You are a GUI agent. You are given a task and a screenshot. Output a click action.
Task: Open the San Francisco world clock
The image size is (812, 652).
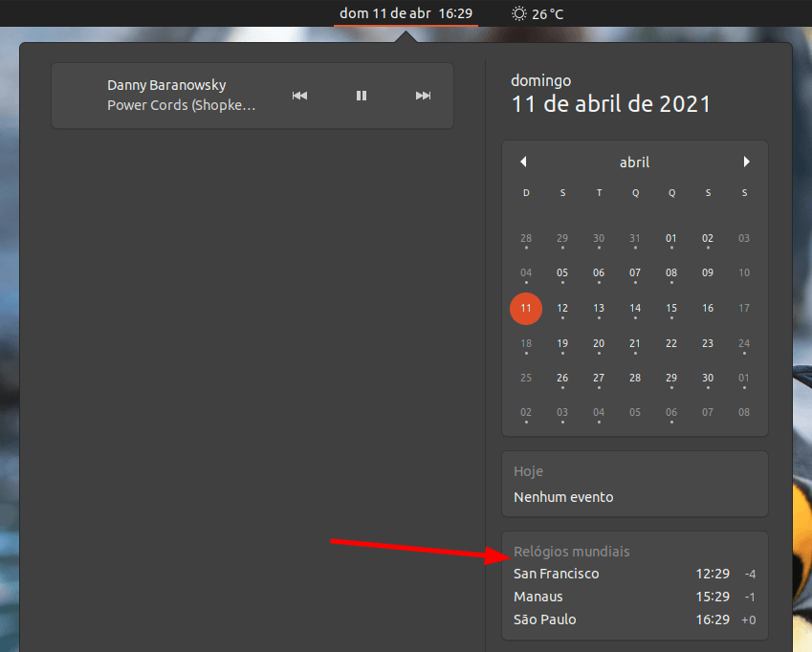tap(634, 574)
